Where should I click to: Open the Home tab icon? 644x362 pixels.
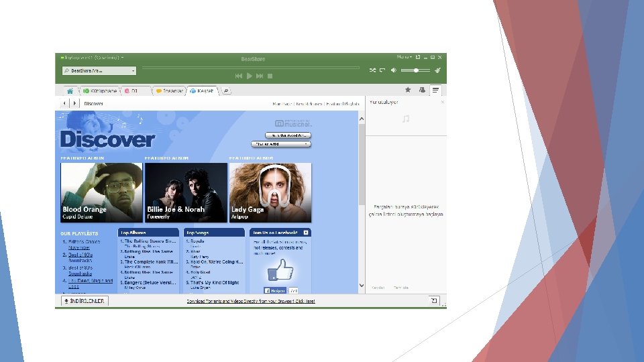[x=70, y=90]
